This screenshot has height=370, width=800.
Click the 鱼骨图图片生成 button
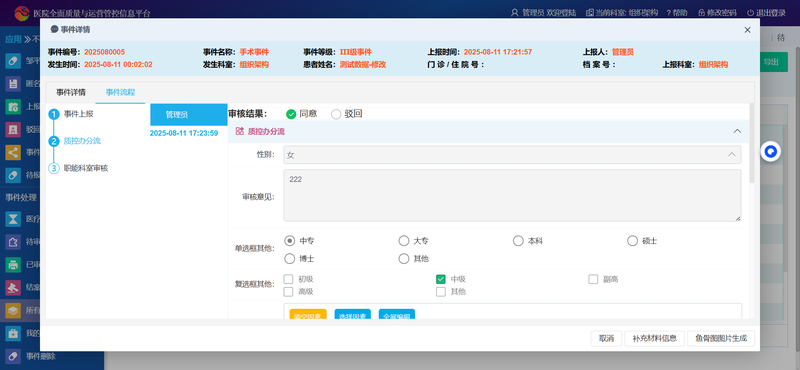[x=720, y=338]
